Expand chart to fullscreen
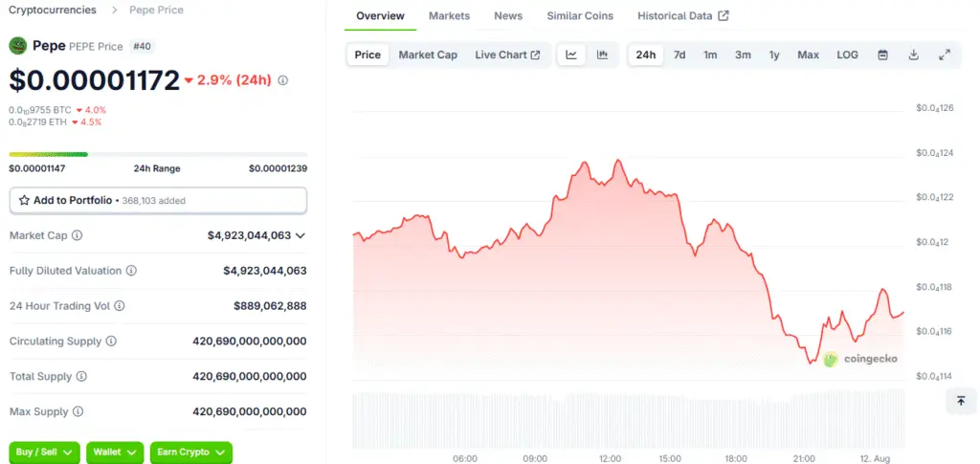Screen dimensions: 980x464 (945, 55)
